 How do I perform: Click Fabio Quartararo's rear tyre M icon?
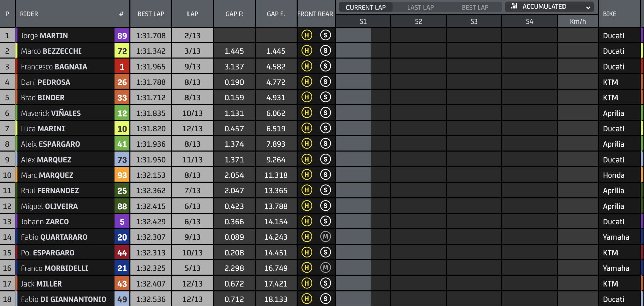tap(325, 236)
